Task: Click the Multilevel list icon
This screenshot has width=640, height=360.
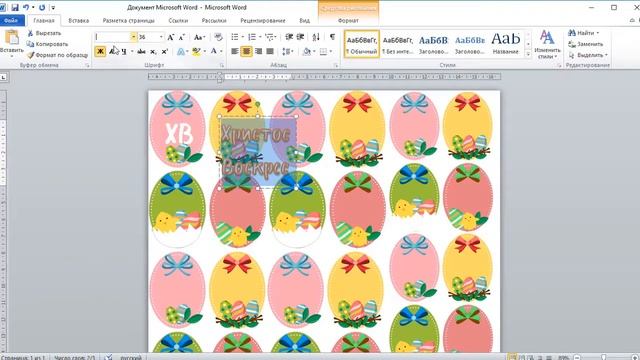Action: pyautogui.click(x=270, y=37)
